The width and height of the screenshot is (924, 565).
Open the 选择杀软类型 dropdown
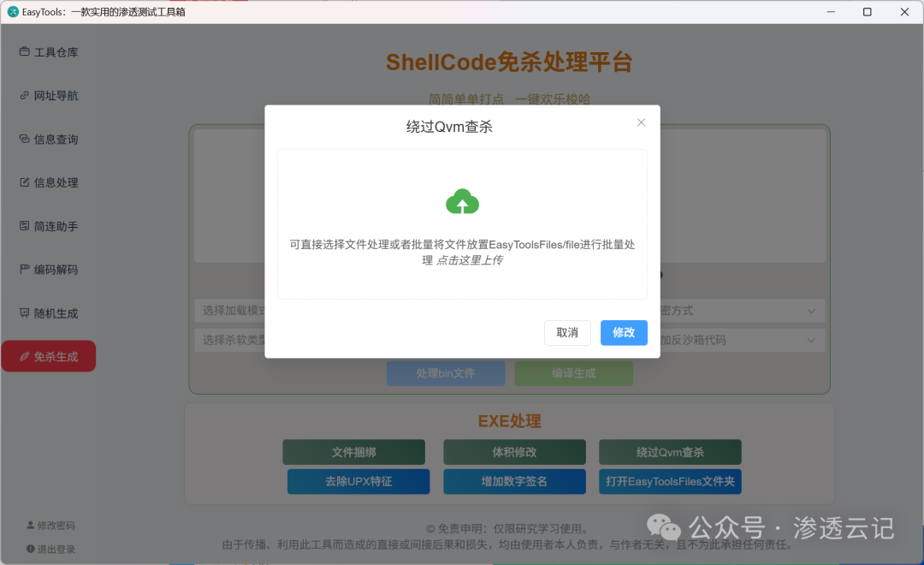[230, 341]
